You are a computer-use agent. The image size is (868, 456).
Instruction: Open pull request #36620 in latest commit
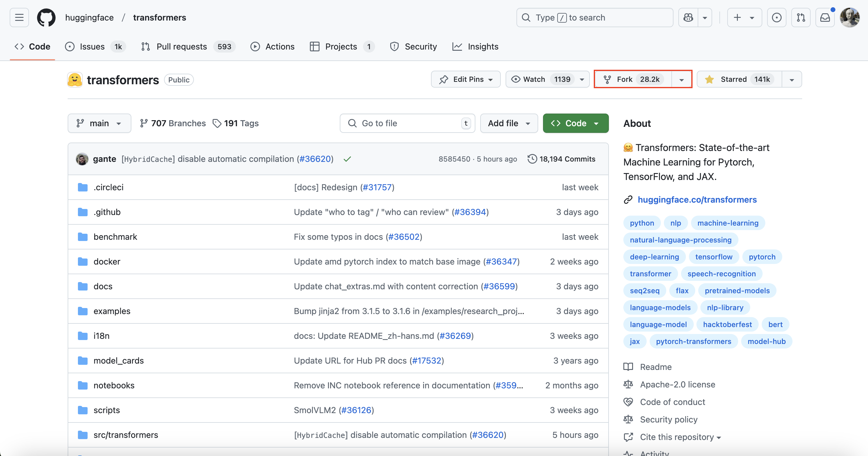pos(315,159)
